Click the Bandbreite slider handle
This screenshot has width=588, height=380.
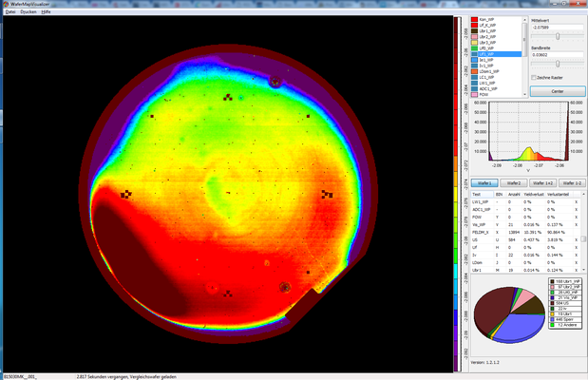pyautogui.click(x=558, y=64)
